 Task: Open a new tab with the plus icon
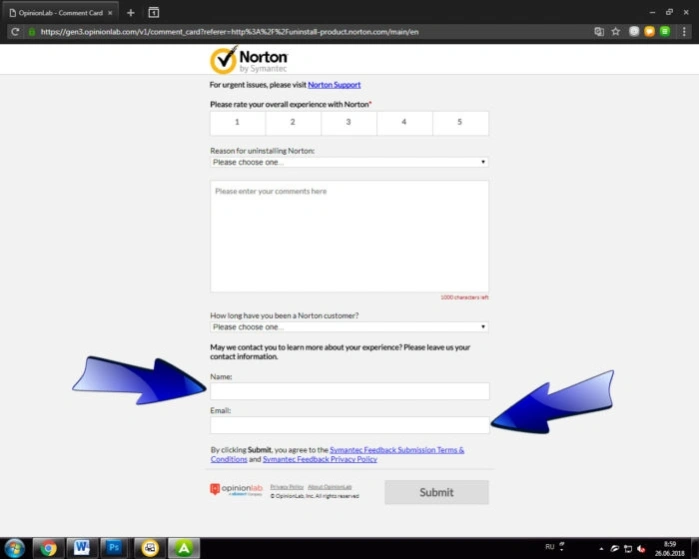click(131, 13)
